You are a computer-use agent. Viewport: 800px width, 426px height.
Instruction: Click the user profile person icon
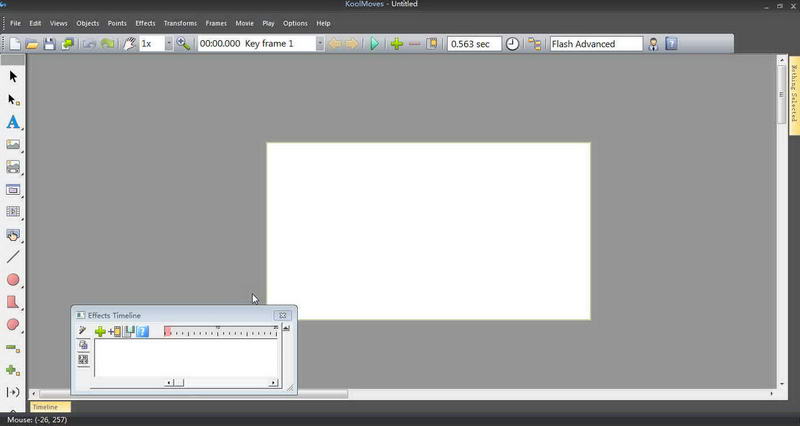[653, 44]
